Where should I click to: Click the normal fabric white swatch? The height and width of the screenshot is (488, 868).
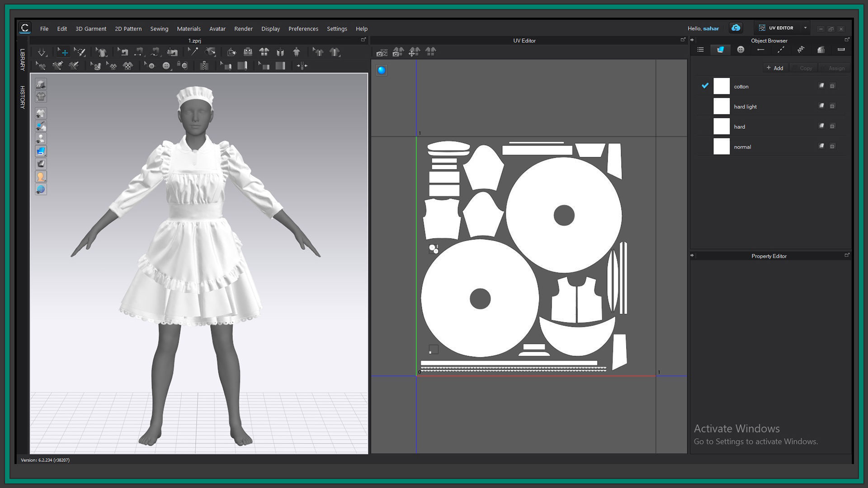722,146
